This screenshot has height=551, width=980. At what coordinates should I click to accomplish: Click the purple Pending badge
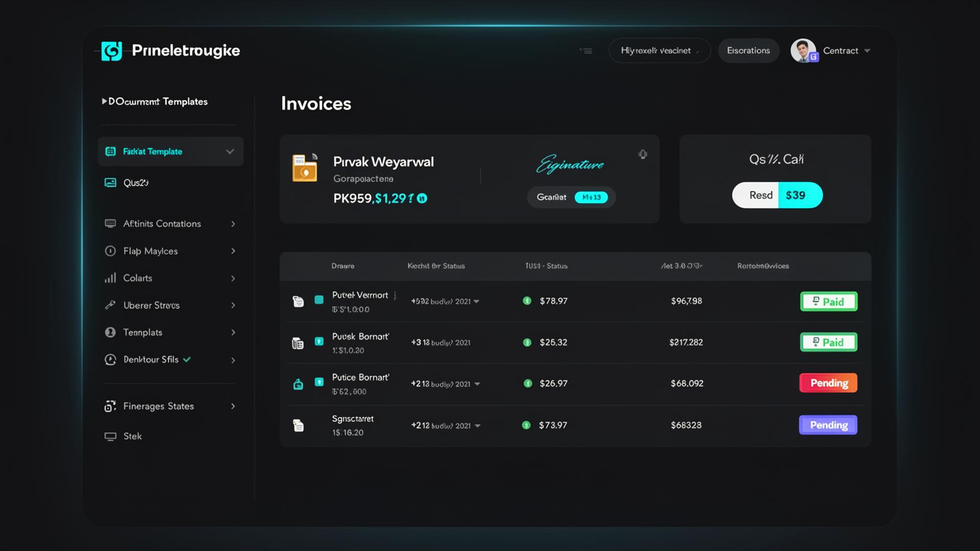[828, 425]
